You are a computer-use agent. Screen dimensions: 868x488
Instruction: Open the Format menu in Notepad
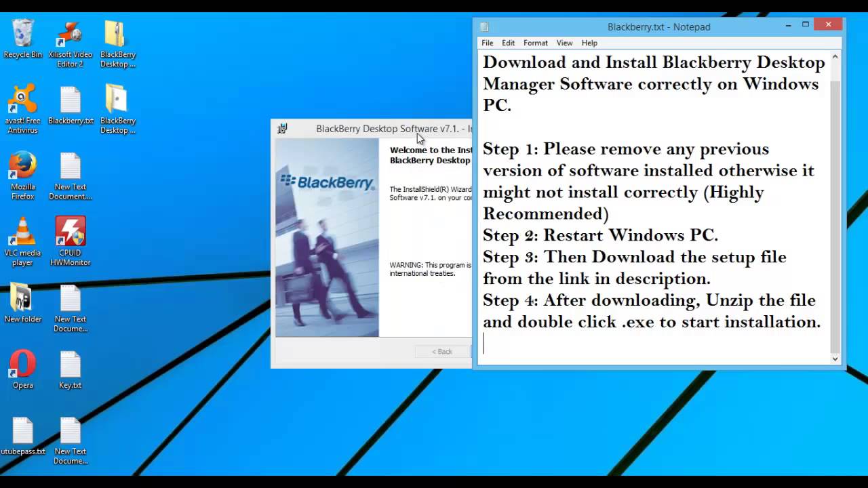coord(535,43)
